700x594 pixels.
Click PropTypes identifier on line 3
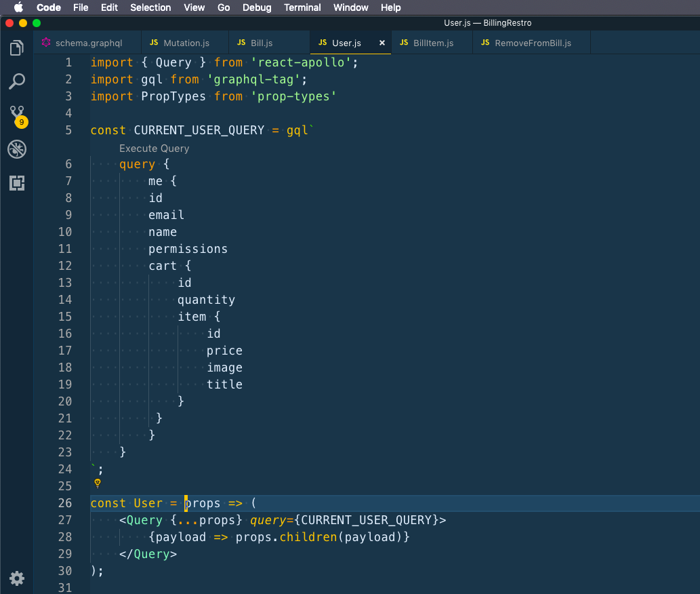(x=173, y=96)
